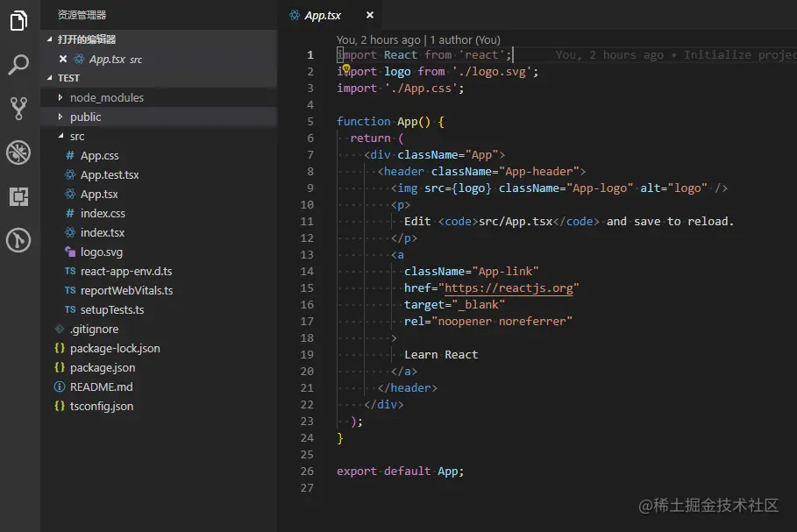Click line number 26 in gutter

307,471
